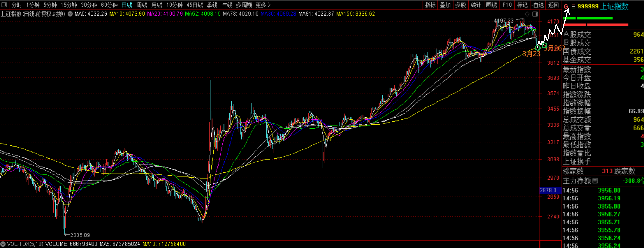
Task: Open the 画线 drawing tools
Action: (491, 5)
